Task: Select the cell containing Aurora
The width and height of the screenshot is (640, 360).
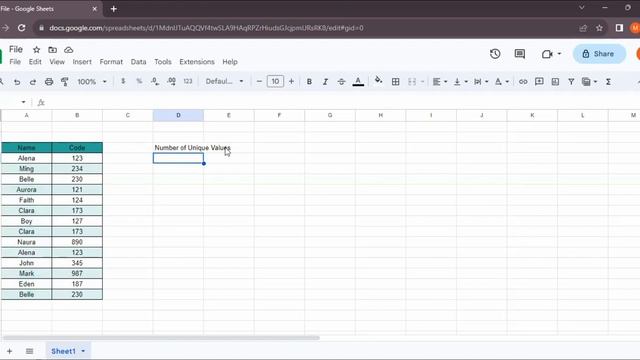Action: point(27,189)
